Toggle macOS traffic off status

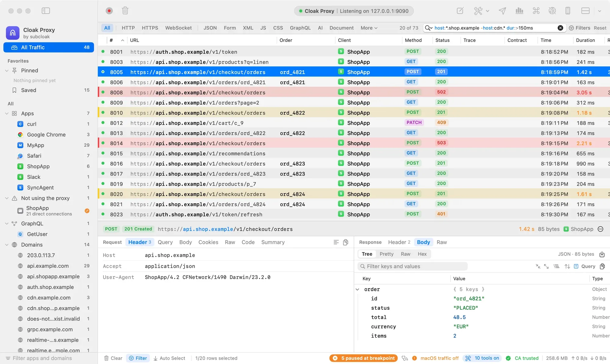[435, 358]
